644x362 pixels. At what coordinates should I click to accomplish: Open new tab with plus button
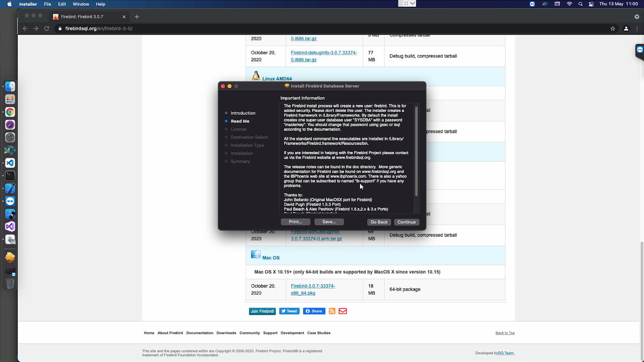point(137,17)
